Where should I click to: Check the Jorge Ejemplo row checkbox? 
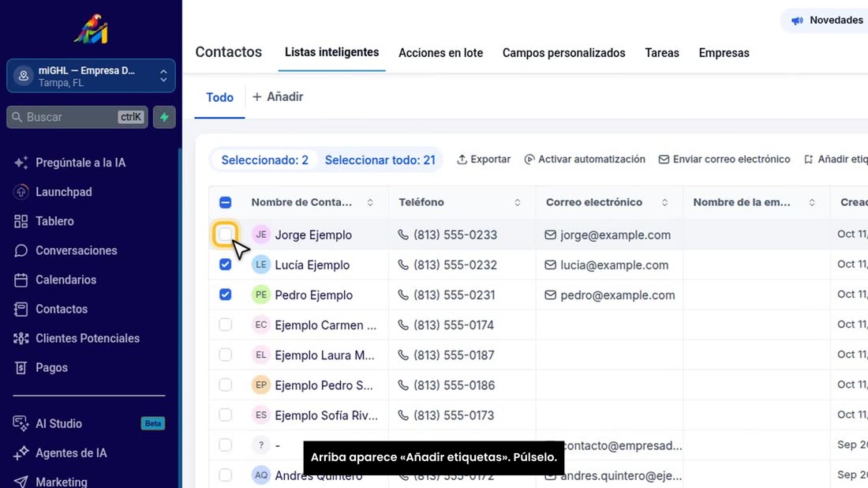pyautogui.click(x=226, y=235)
